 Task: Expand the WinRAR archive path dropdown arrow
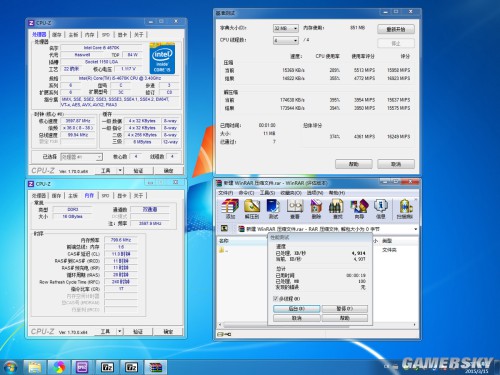coord(415,229)
